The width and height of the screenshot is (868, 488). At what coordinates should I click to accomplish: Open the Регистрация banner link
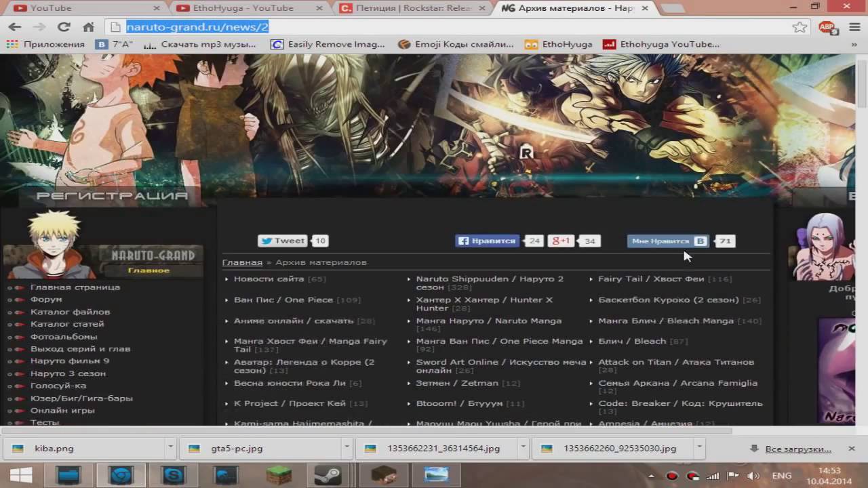pyautogui.click(x=112, y=196)
